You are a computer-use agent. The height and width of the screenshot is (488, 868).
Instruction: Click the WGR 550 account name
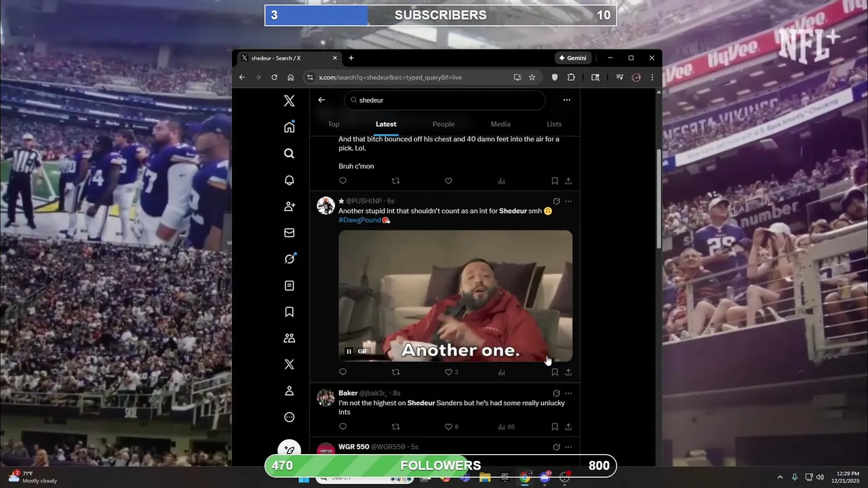(353, 447)
